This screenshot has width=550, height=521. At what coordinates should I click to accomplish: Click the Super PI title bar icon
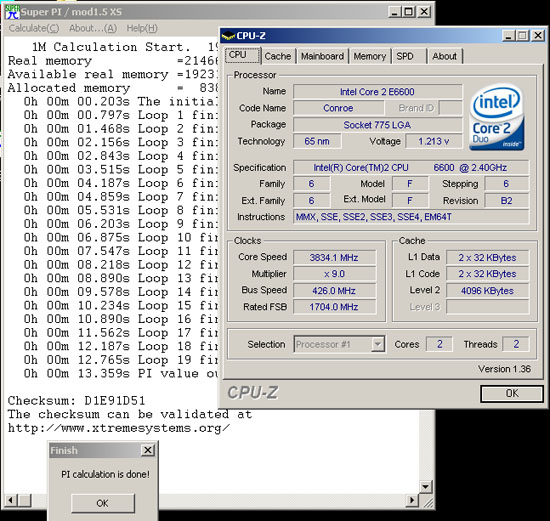pos(12,12)
